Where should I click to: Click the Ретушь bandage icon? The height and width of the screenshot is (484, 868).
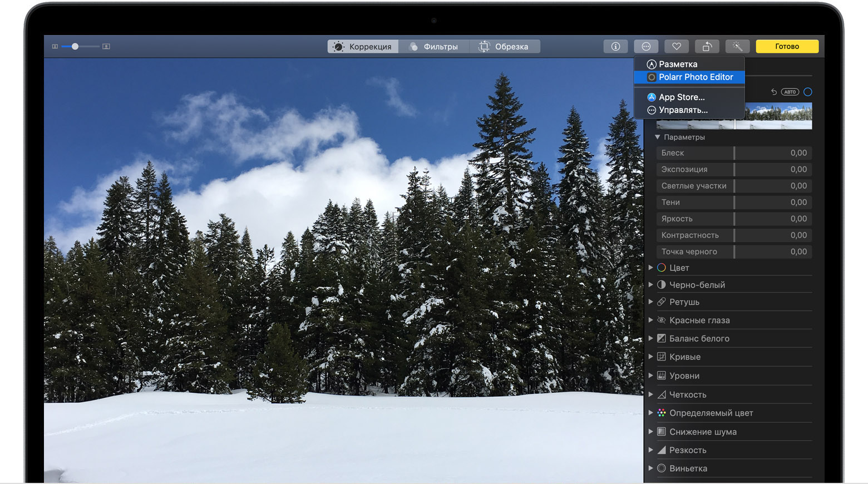(662, 302)
